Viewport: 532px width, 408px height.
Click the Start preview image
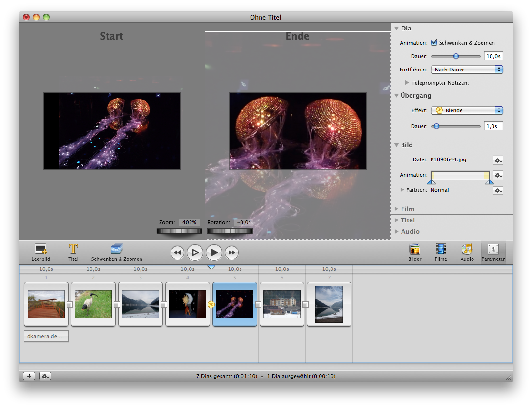[x=112, y=131]
